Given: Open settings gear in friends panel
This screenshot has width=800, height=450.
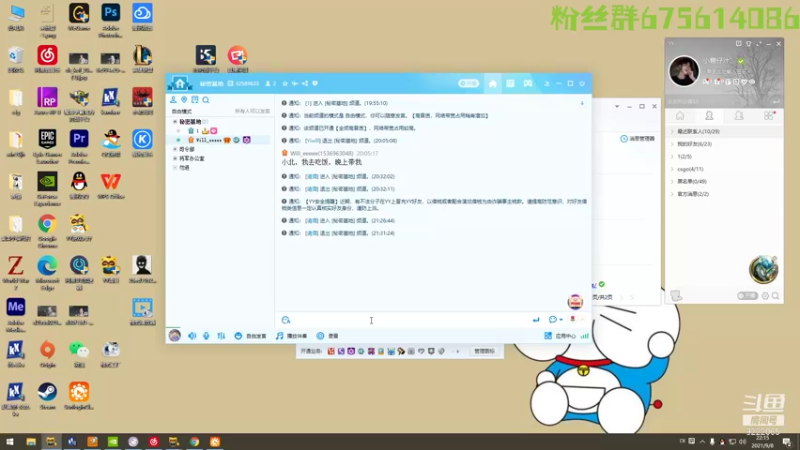Looking at the screenshot, I should [x=765, y=296].
